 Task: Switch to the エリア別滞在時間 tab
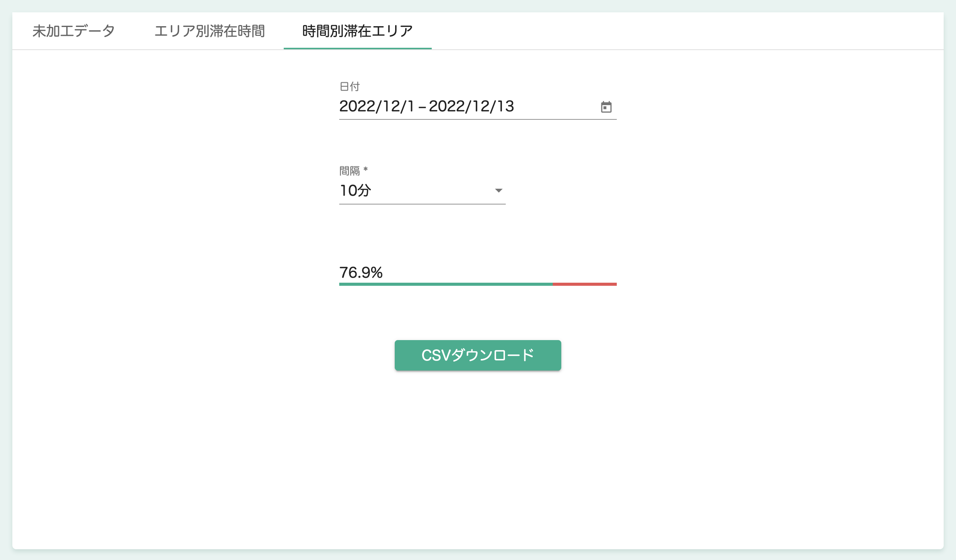(209, 31)
